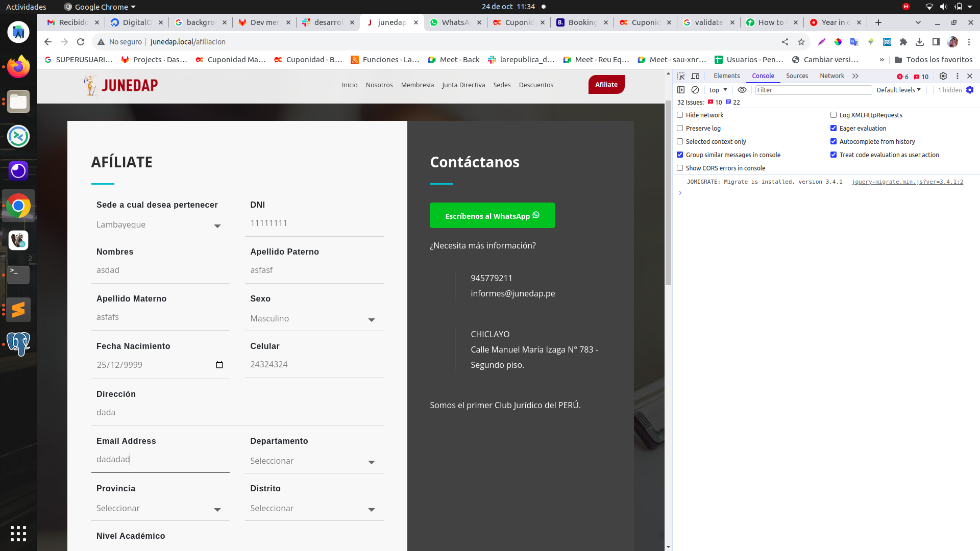Uncheck Eager evaluation checkbox

(834, 129)
